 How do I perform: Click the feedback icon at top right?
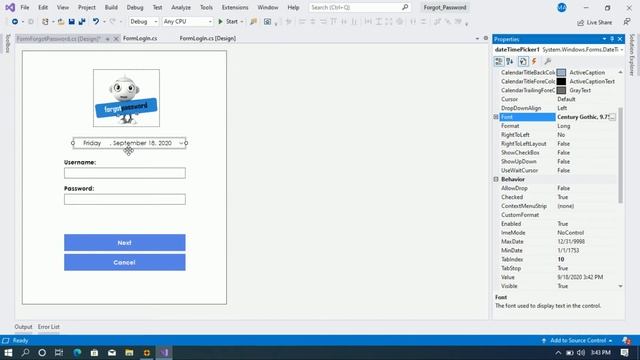click(627, 22)
